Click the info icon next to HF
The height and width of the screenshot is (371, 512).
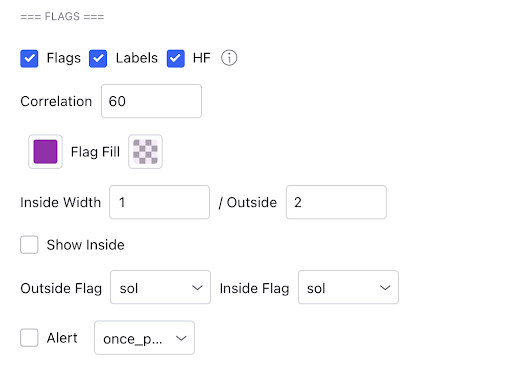point(229,58)
